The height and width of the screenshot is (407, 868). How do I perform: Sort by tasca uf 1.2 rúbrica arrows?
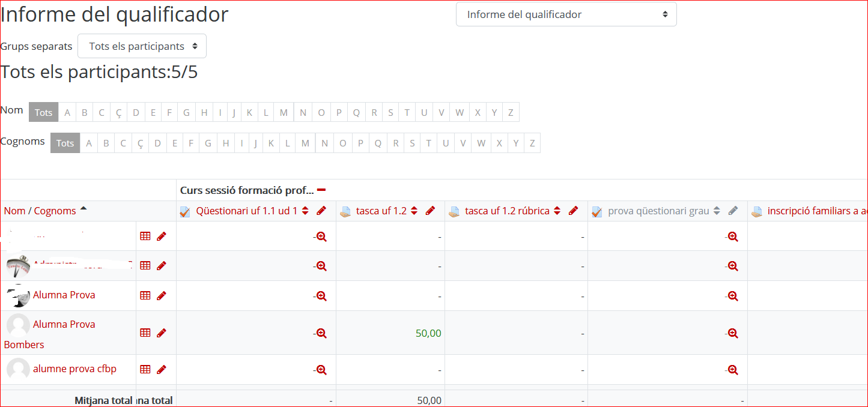coord(557,211)
